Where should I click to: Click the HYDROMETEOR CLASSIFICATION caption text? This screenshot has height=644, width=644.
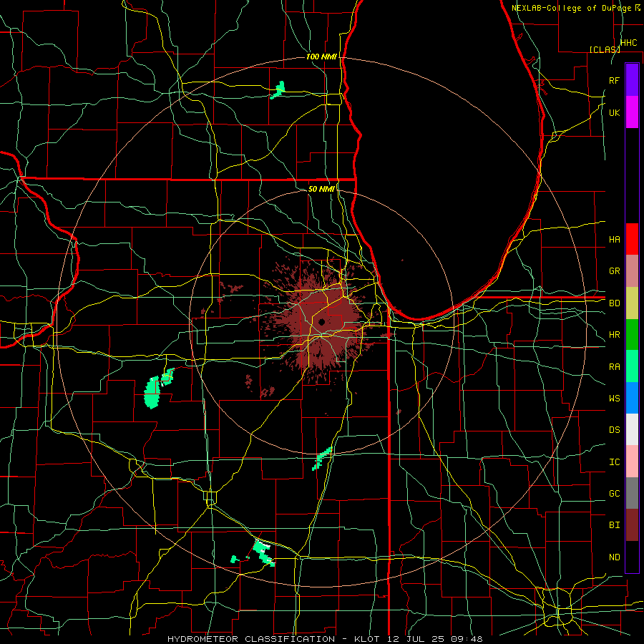(x=251, y=639)
